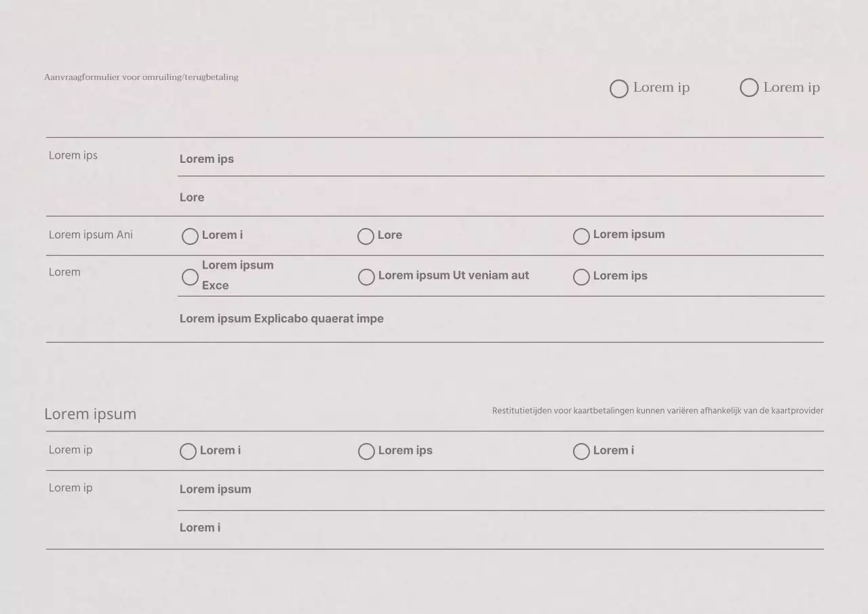Viewport: 868px width, 614px height.
Task: Focus the bold "Lorem ipsum" field in bottom section
Action: tap(500, 489)
